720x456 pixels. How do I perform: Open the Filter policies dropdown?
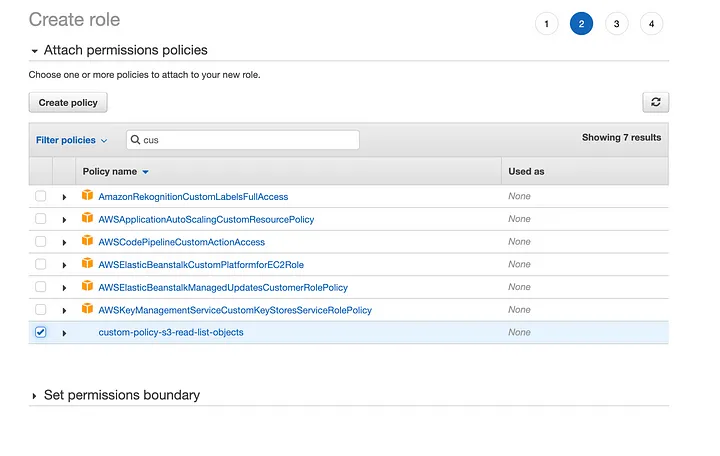point(71,140)
